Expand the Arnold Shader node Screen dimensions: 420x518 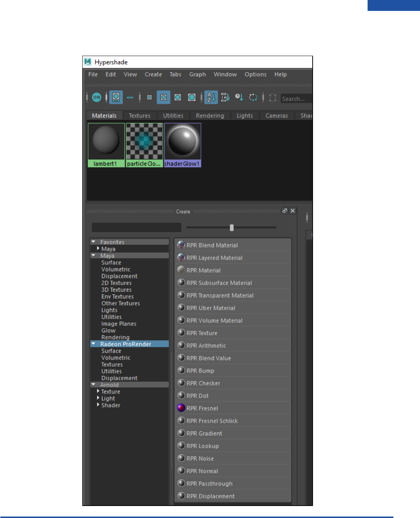(98, 404)
